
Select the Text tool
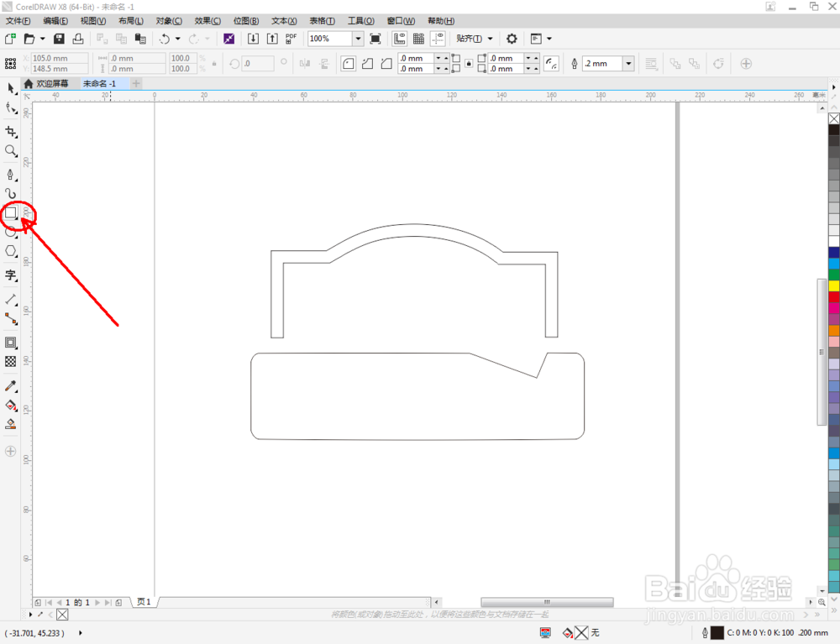pos(11,275)
